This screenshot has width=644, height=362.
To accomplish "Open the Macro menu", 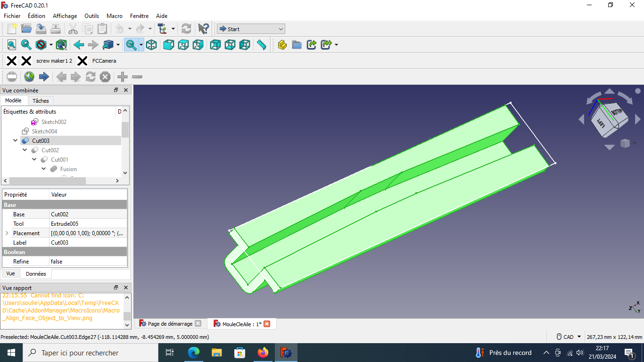I will (115, 16).
